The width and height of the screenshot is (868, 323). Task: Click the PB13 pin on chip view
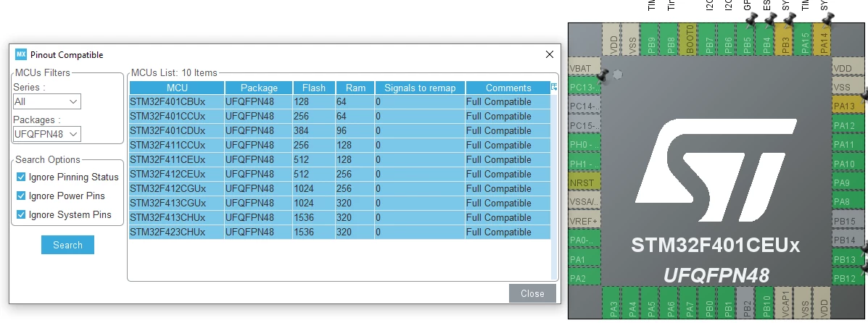pos(848,259)
